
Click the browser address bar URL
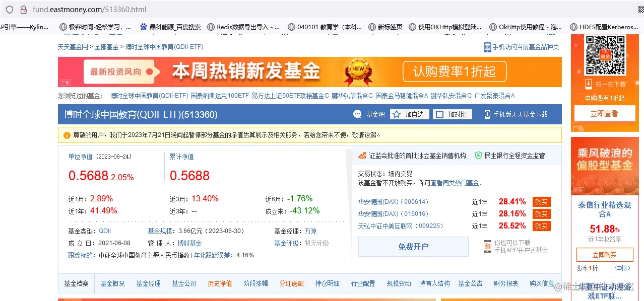click(90, 10)
